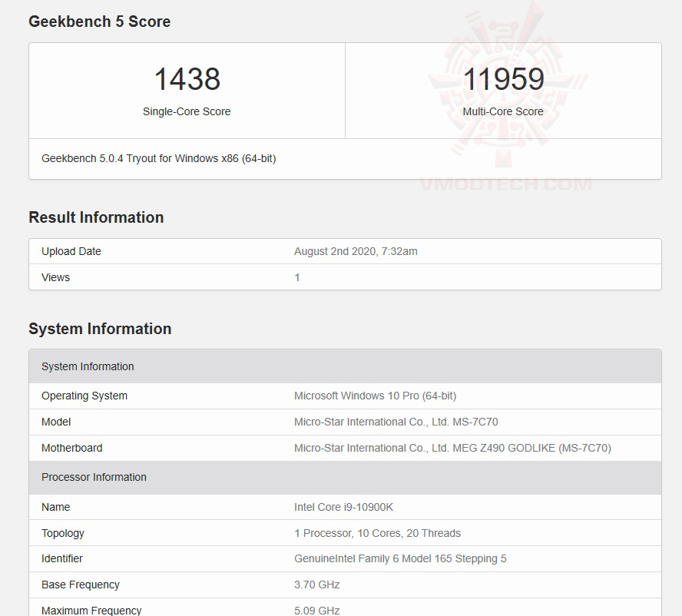Select the 5.09 GHz maximum frequency value

317,611
